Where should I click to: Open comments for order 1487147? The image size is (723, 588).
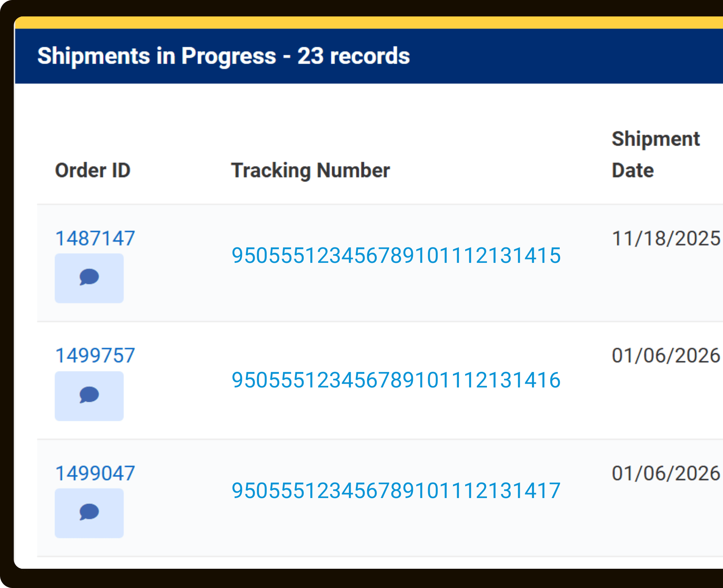pyautogui.click(x=89, y=278)
